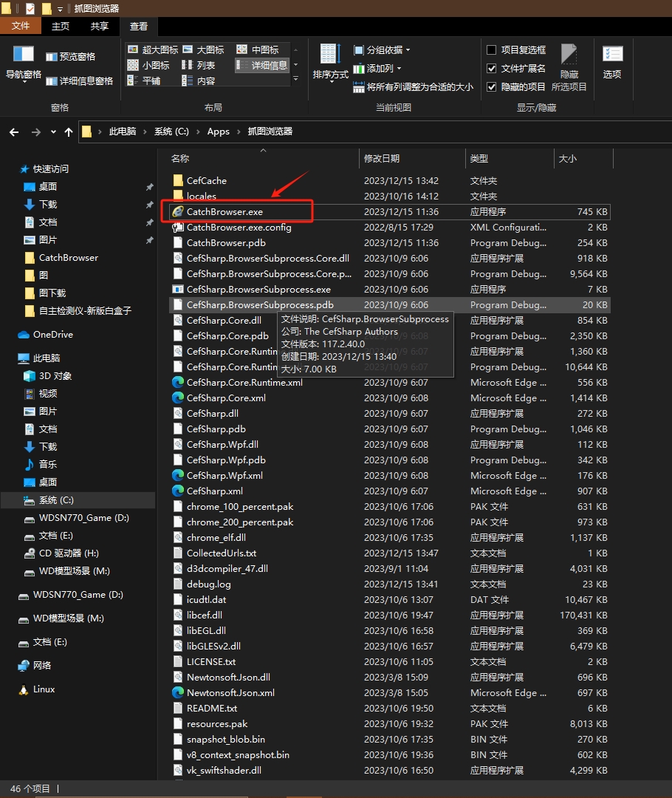Click 隐藏所选项目 hide selected items button
Screen dimensions: 672x798
click(x=569, y=68)
